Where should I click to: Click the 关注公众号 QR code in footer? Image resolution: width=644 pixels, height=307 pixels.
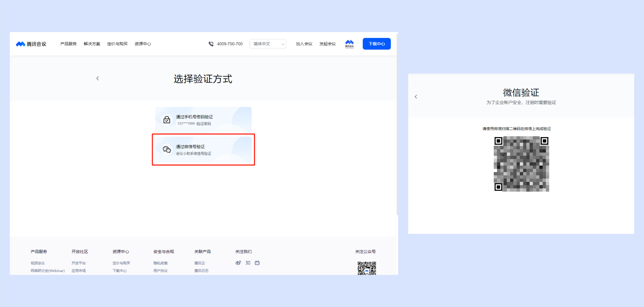pyautogui.click(x=367, y=268)
